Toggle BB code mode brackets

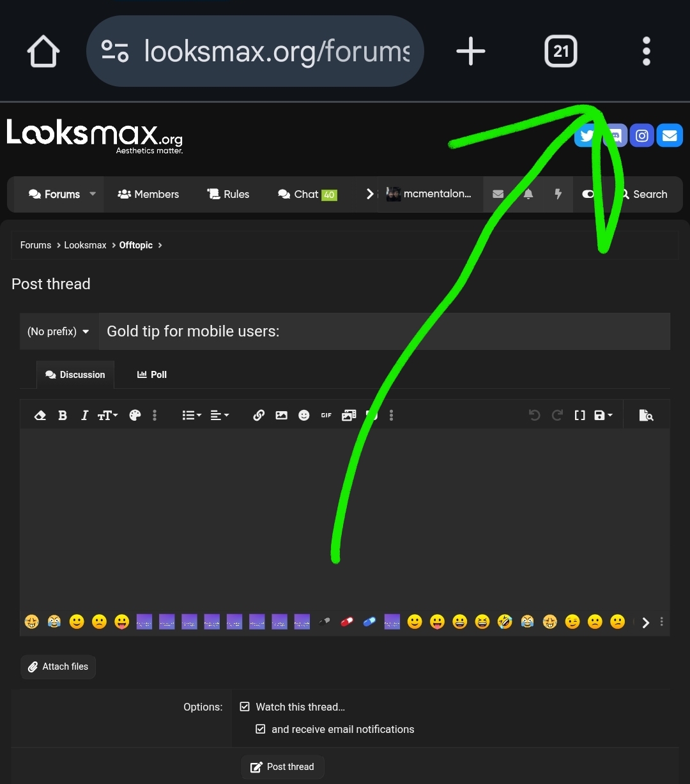(x=579, y=416)
